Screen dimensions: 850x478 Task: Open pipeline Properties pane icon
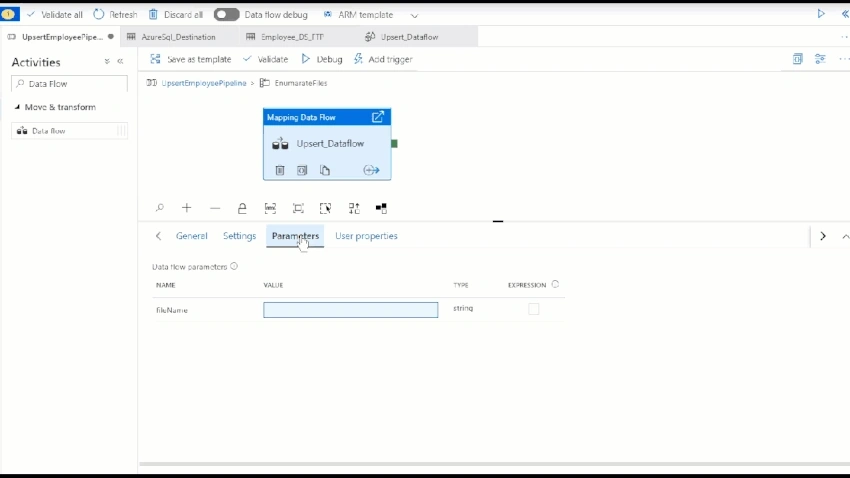point(820,59)
